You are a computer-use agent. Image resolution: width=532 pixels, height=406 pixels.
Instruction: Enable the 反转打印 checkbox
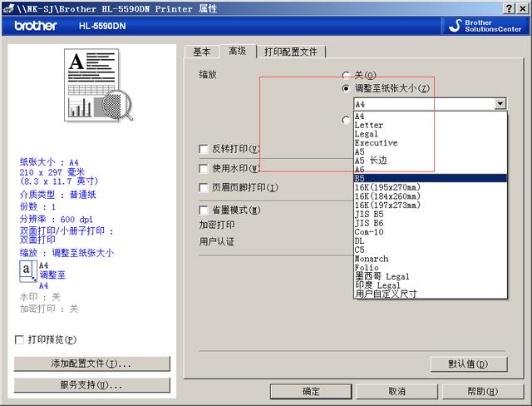pyautogui.click(x=204, y=149)
